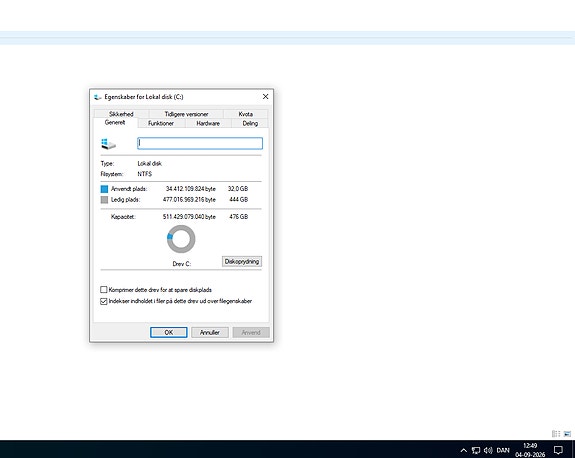Open the network icon in the system tray
This screenshot has height=458, width=575.
476,450
